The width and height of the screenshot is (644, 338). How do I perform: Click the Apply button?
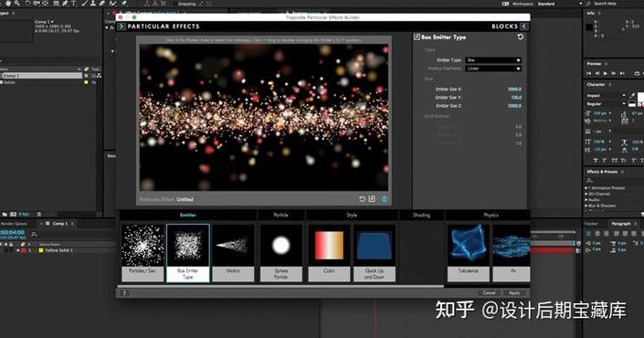(x=514, y=293)
